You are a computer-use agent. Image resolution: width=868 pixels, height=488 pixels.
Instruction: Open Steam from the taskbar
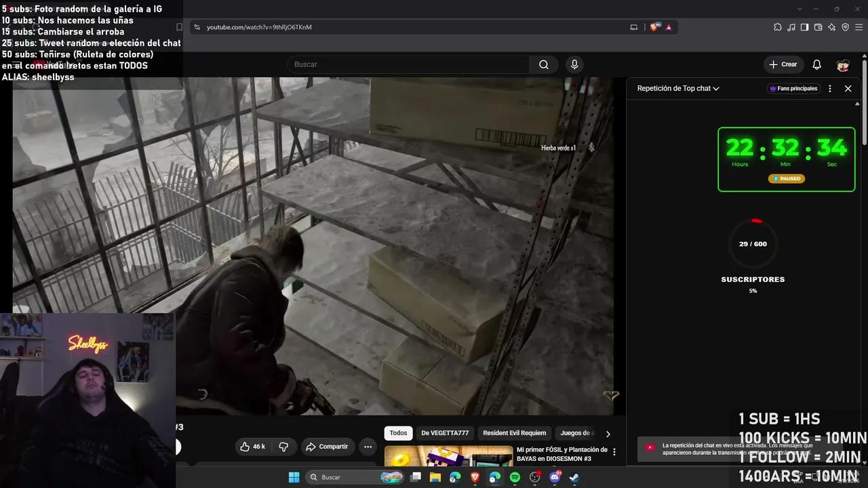coord(574,477)
